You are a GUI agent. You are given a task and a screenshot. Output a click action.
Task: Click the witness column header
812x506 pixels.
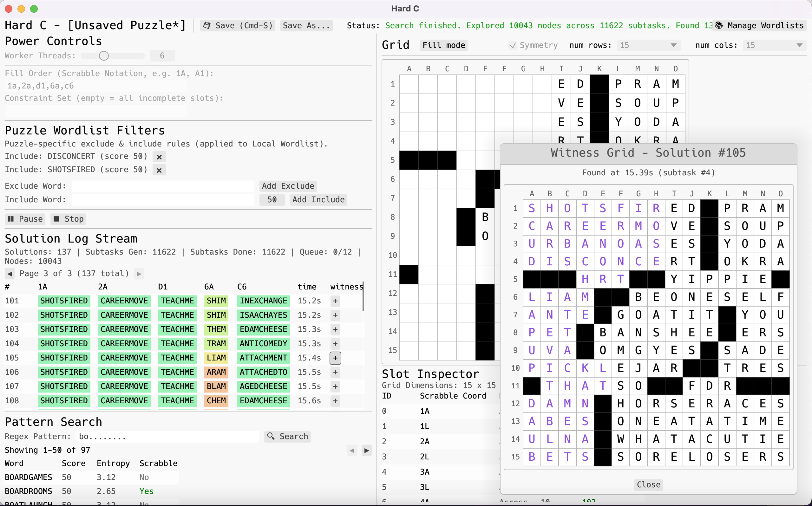pyautogui.click(x=346, y=287)
